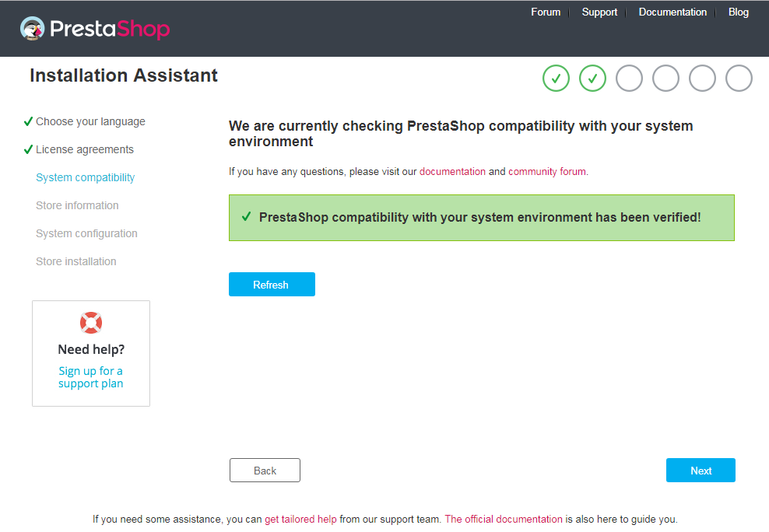Click the Refresh button

pos(272,285)
